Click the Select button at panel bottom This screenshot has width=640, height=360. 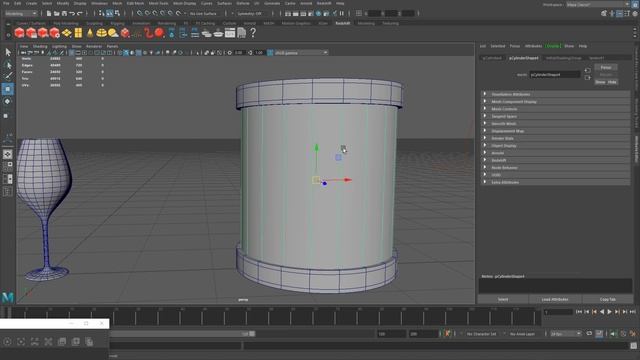503,299
